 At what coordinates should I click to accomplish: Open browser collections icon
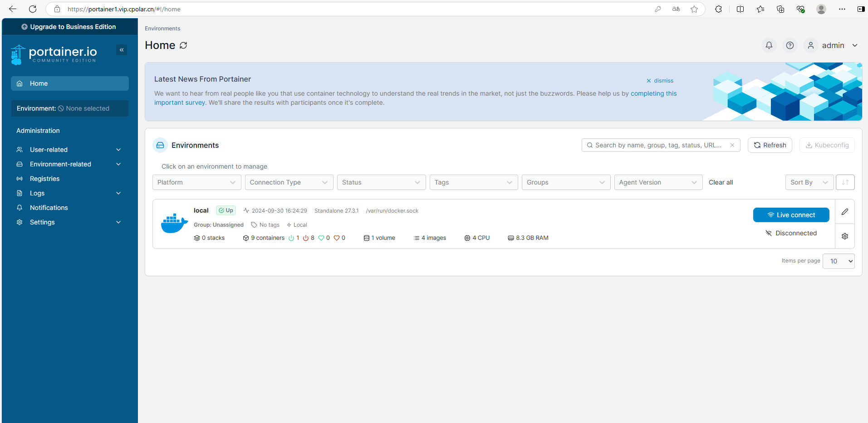coord(780,9)
